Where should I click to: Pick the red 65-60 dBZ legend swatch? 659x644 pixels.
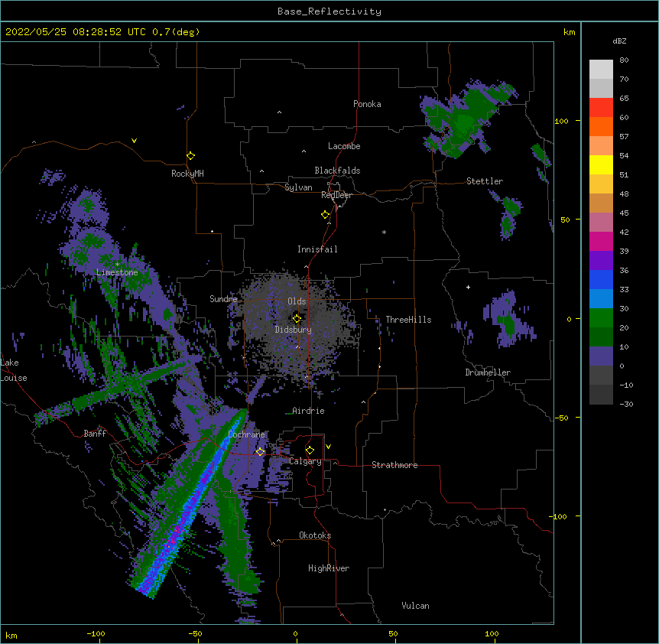[601, 107]
